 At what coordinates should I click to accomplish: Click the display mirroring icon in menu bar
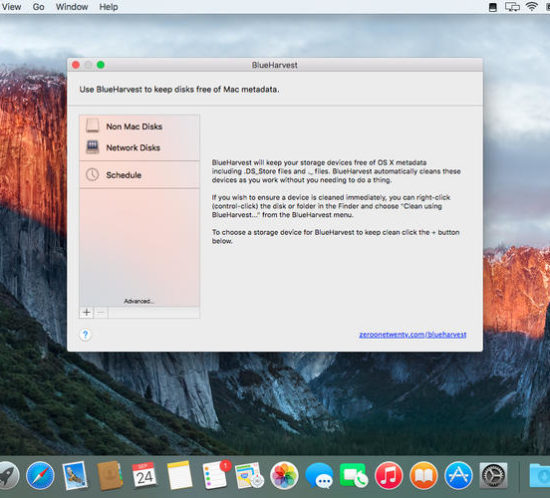click(512, 7)
